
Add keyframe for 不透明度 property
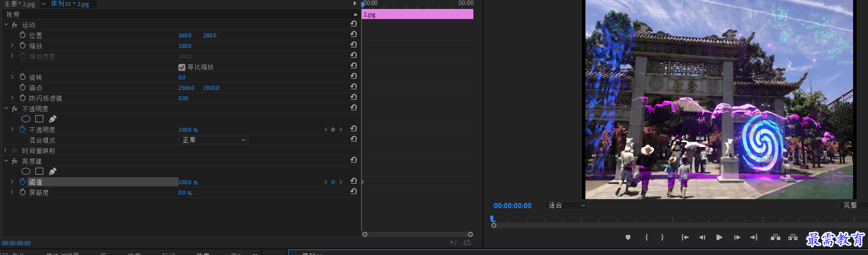click(x=333, y=130)
